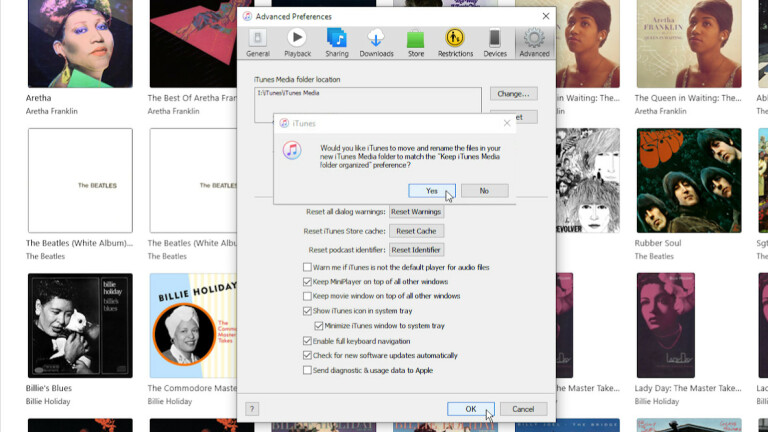The height and width of the screenshot is (432, 768).
Task: Open the Billie's Blues album cover
Action: click(80, 325)
